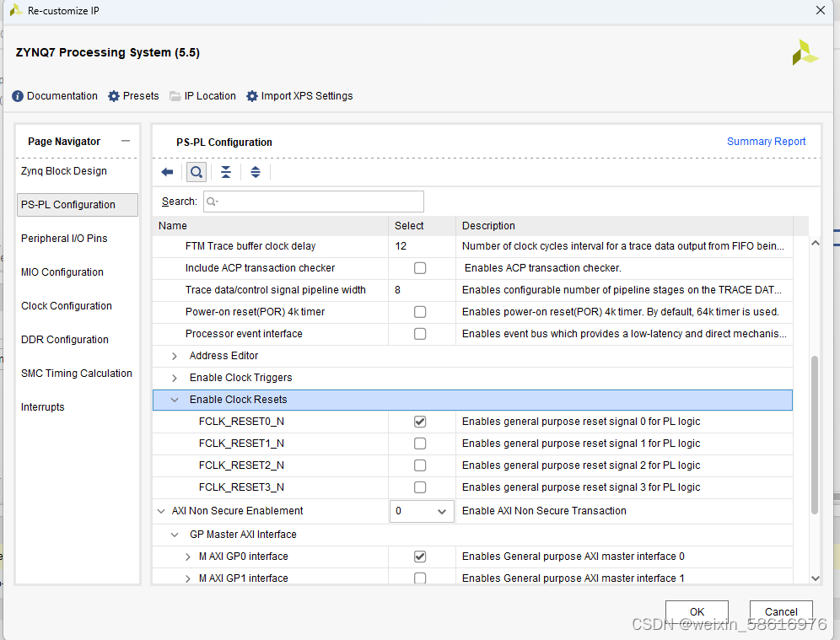
Task: Expand the Address Editor row
Action: pyautogui.click(x=175, y=356)
